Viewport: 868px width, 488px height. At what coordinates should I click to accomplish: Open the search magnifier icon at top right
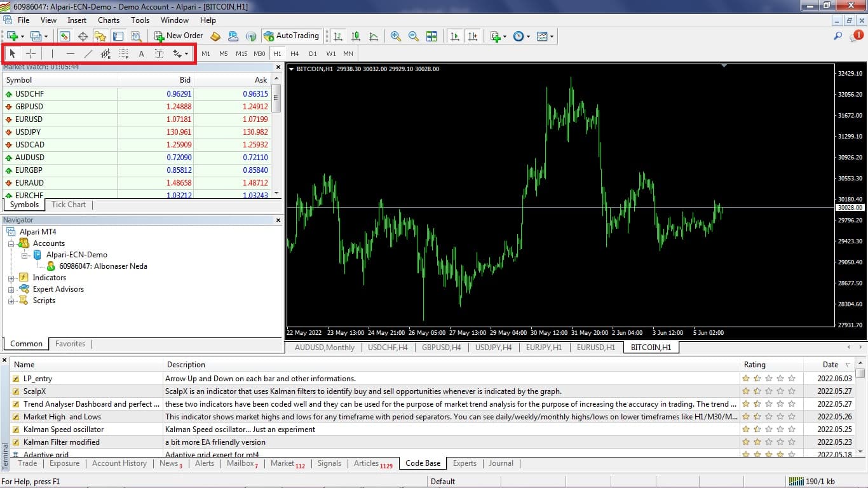pyautogui.click(x=838, y=36)
